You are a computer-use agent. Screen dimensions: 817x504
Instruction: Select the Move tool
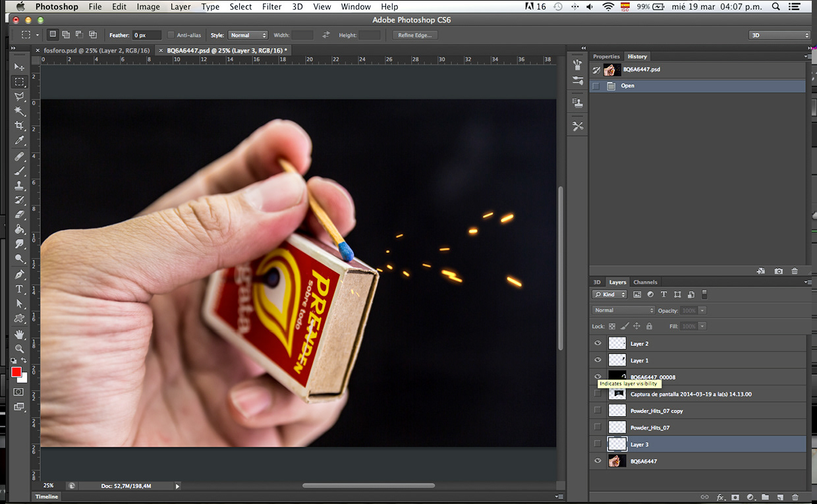(x=19, y=67)
